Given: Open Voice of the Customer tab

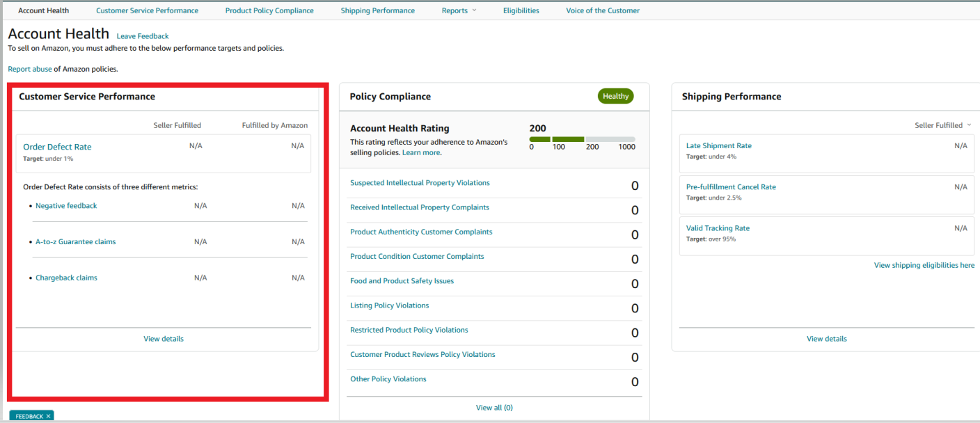Looking at the screenshot, I should point(602,10).
